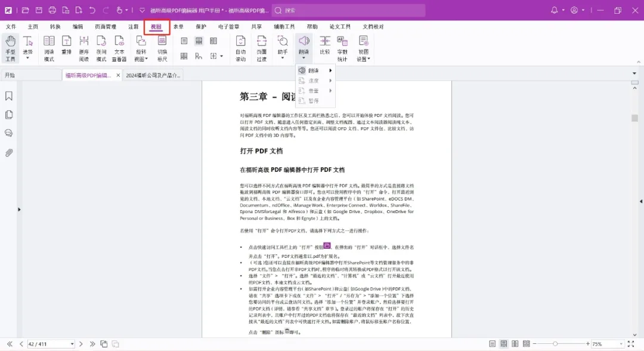Switch to 2024福昕公司及产品介 document tab

click(x=153, y=75)
